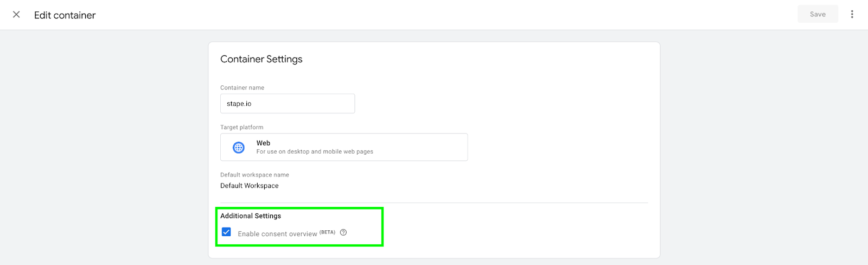The height and width of the screenshot is (265, 868).
Task: Click the Edit container title
Action: [65, 15]
